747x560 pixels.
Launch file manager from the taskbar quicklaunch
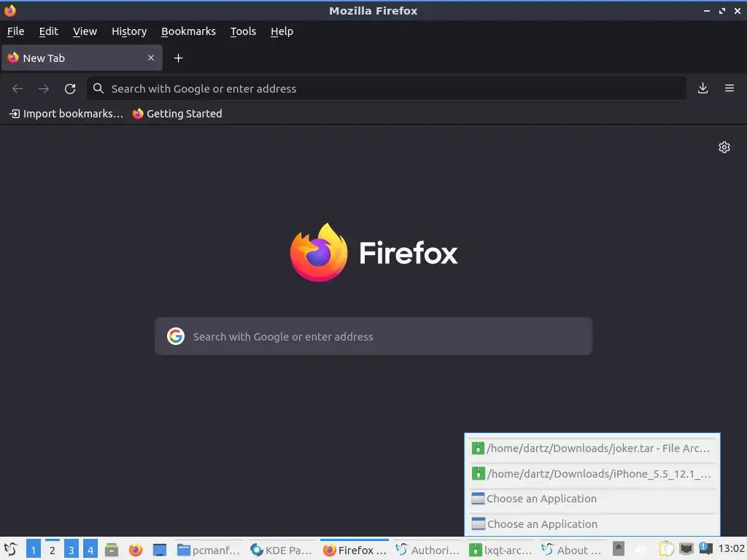click(112, 550)
